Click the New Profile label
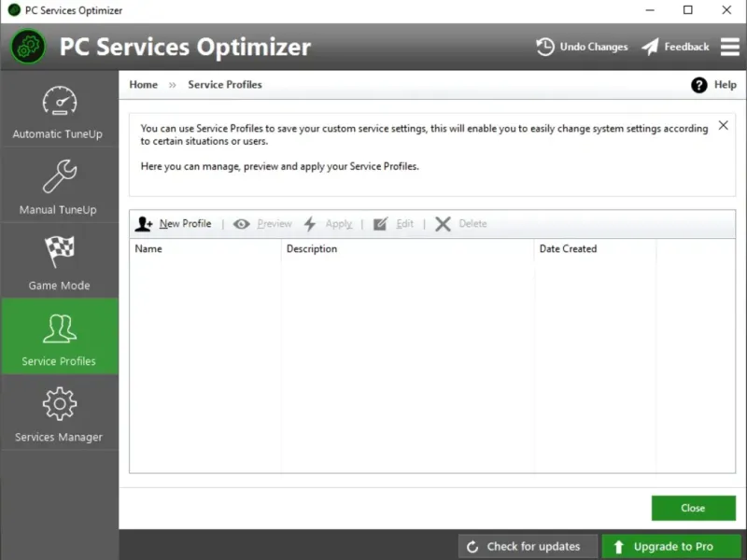The width and height of the screenshot is (747, 560). pos(185,224)
